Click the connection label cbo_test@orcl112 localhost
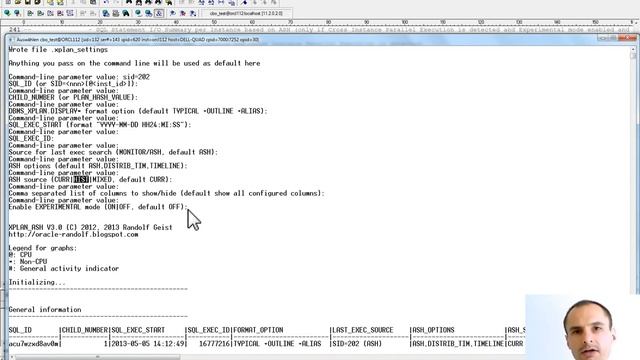The image size is (640, 360). (246, 13)
